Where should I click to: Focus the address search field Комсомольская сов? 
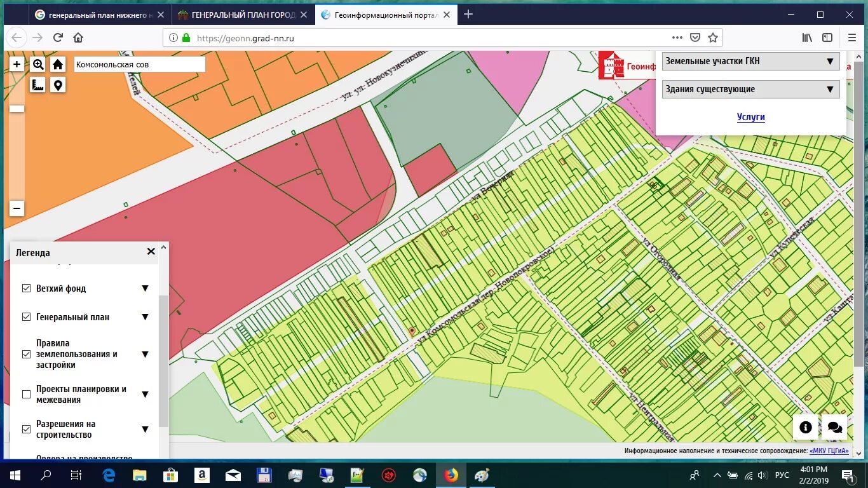click(x=140, y=64)
